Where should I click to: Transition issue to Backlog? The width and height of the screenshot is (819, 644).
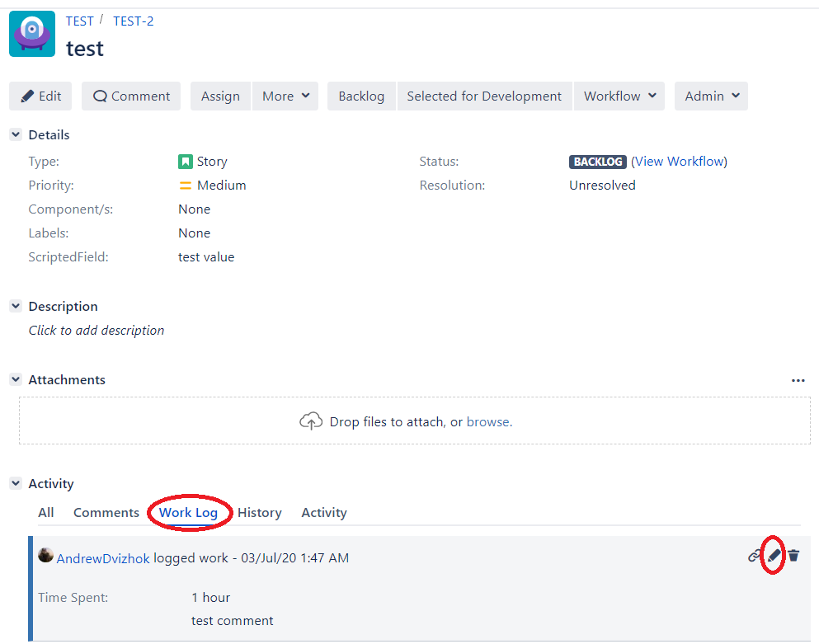pos(361,96)
